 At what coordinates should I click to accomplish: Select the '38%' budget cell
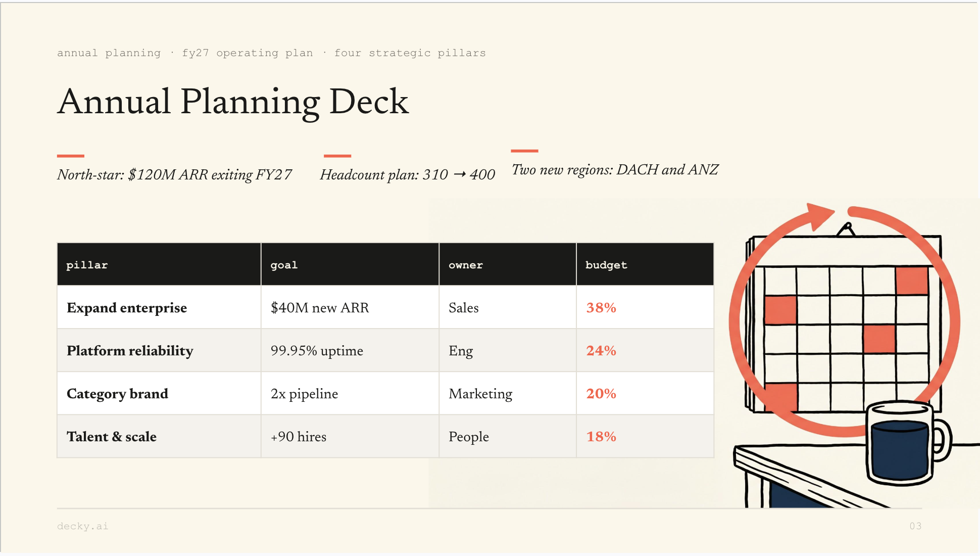[x=645, y=307]
